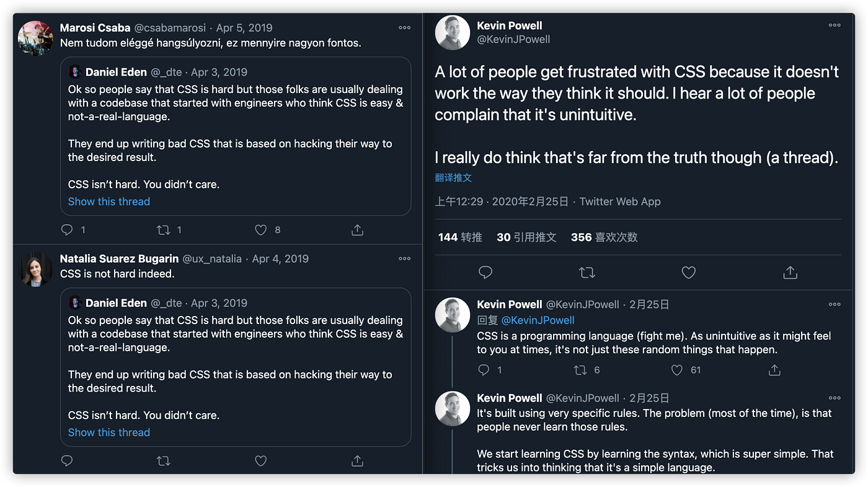View the 144 转推 retweets list
This screenshot has width=868, height=487.
[x=460, y=237]
